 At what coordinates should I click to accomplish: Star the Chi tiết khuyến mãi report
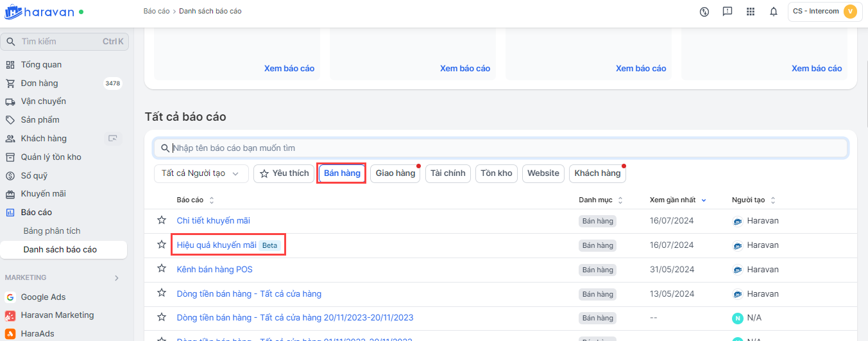pos(162,220)
